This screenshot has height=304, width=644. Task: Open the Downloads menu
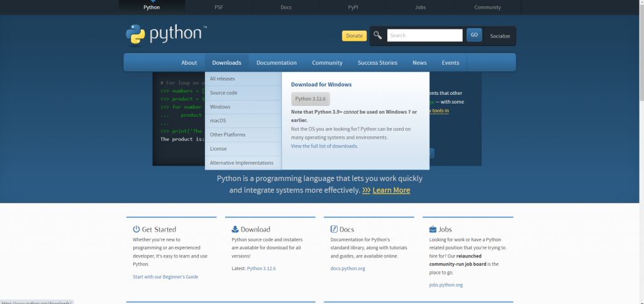[226, 63]
